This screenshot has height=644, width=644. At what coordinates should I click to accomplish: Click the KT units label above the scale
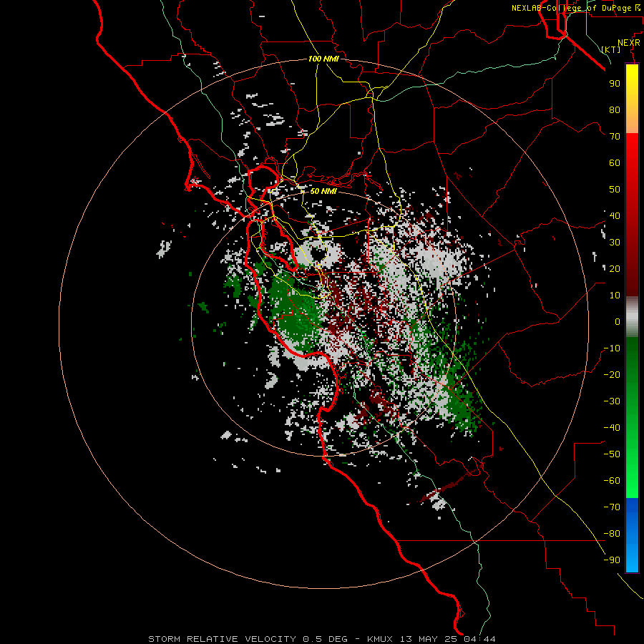click(x=611, y=49)
